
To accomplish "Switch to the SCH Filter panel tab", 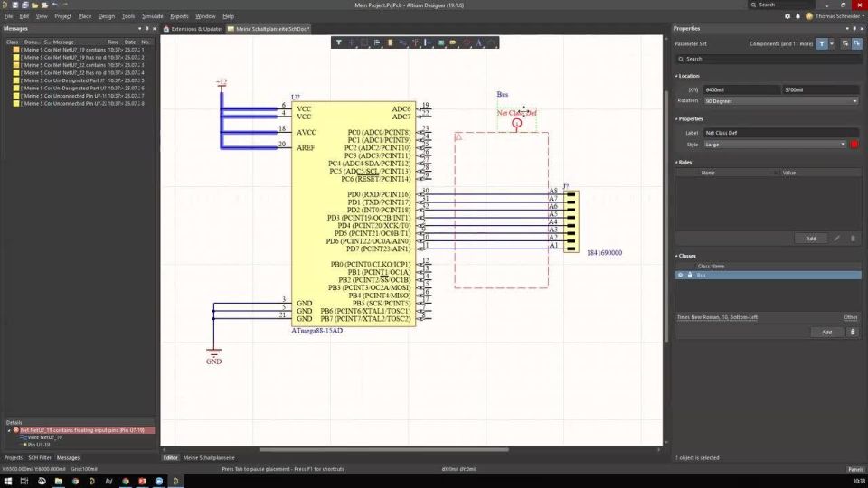I will pyautogui.click(x=39, y=457).
